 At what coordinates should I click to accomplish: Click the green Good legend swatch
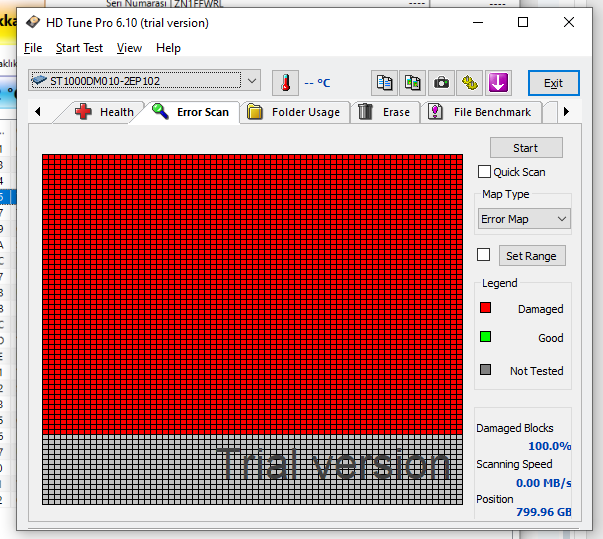pyautogui.click(x=485, y=337)
